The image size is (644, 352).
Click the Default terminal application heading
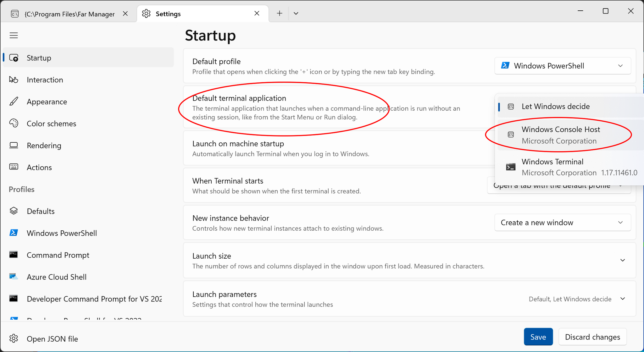pos(239,98)
